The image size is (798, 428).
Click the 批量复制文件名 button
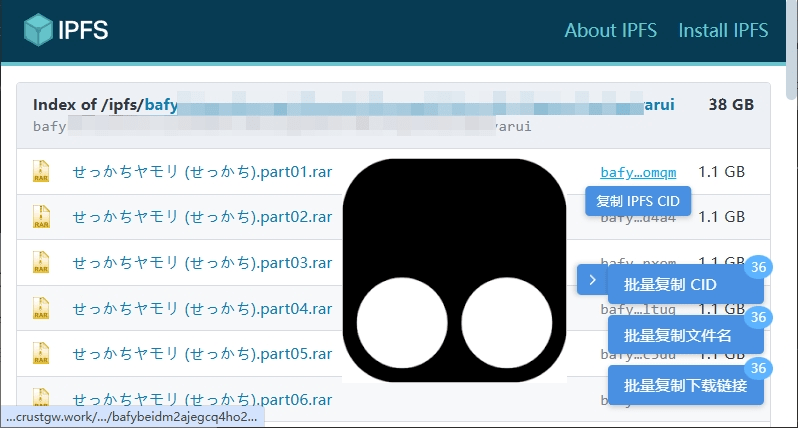686,335
